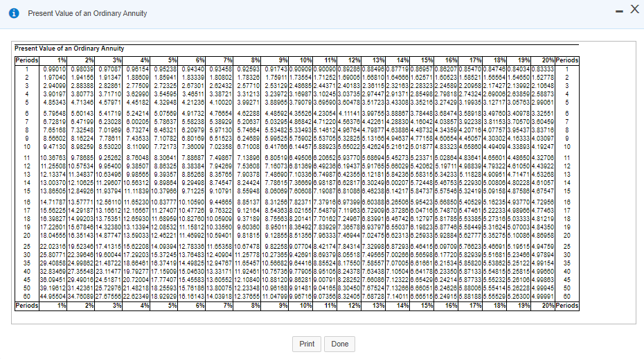Click the cell showing 13.33171

tap(220, 272)
